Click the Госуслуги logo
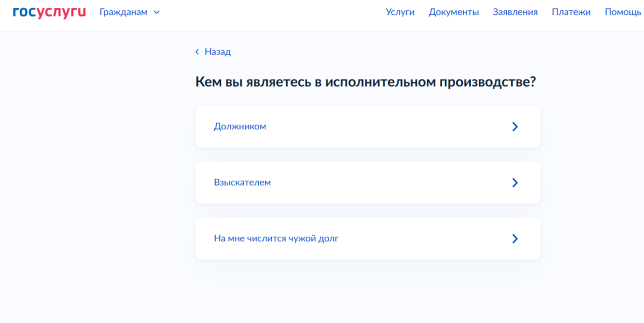 pos(49,13)
